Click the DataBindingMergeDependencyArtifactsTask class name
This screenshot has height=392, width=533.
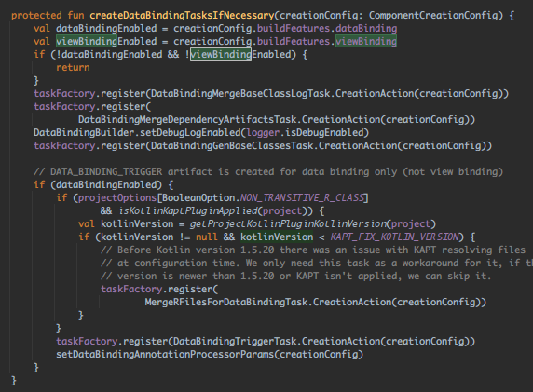coord(187,119)
